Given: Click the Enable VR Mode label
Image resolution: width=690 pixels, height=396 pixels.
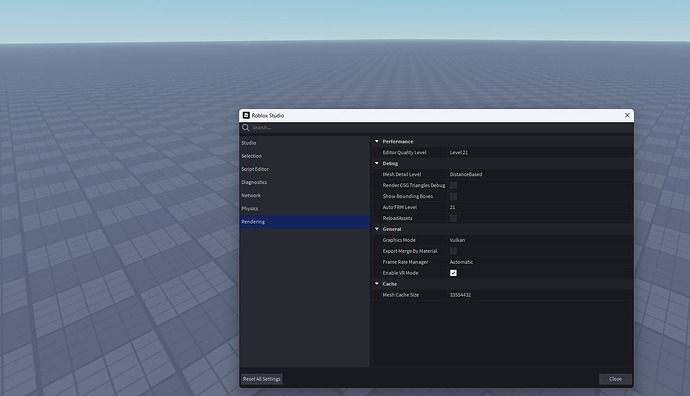Looking at the screenshot, I should pyautogui.click(x=400, y=273).
